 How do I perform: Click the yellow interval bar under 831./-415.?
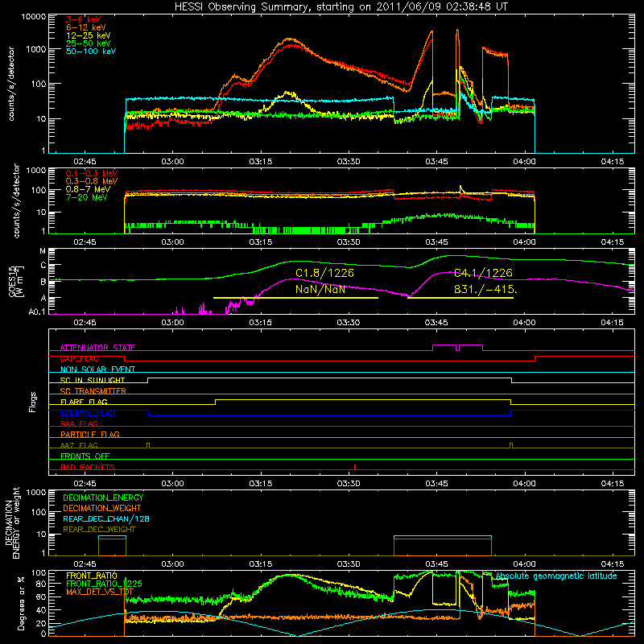pyautogui.click(x=460, y=298)
